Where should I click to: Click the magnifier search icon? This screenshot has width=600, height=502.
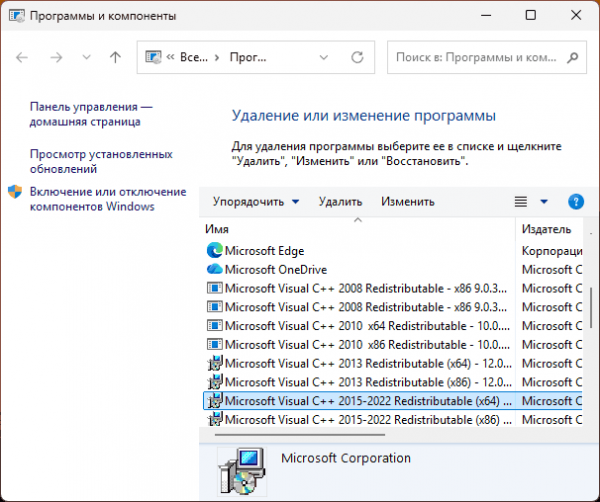coord(573,57)
